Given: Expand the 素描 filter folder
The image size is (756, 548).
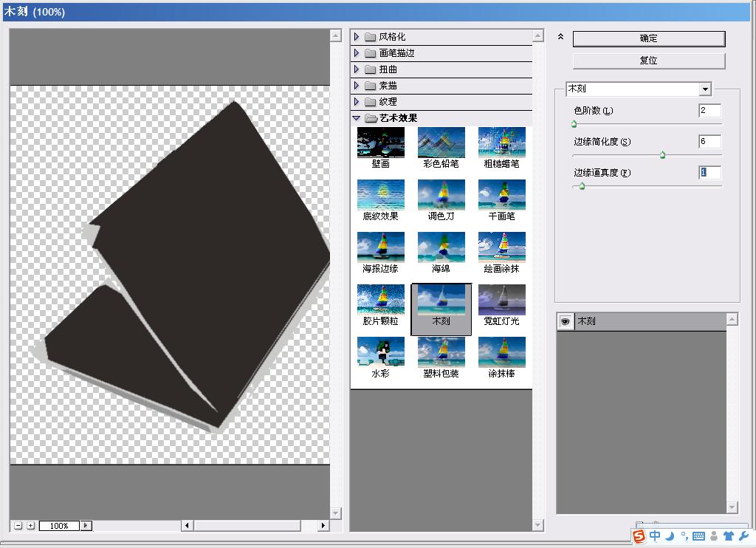Looking at the screenshot, I should 357,86.
